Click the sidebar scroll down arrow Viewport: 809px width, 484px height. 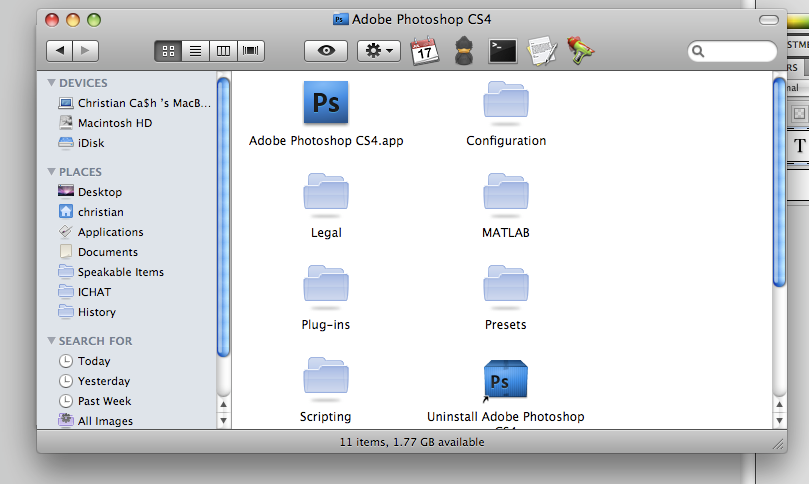pos(223,421)
